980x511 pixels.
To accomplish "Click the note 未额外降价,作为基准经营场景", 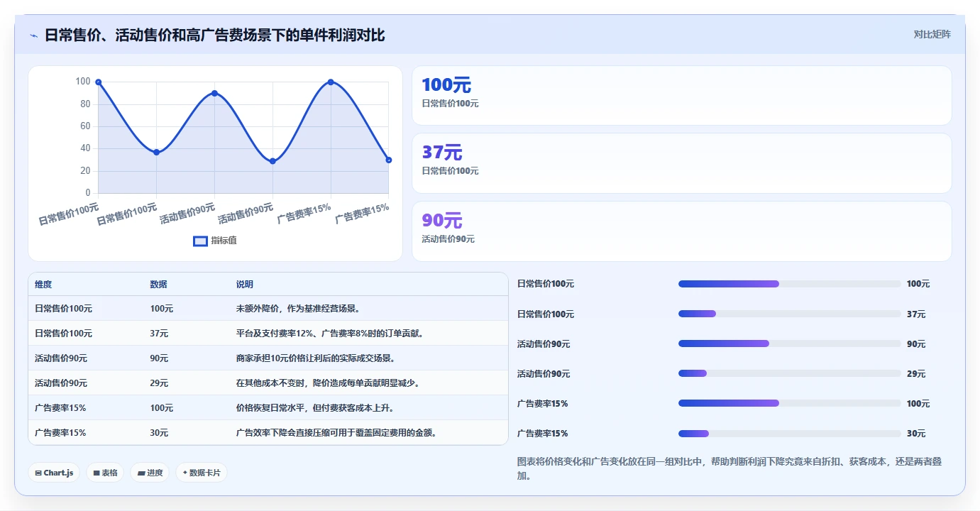I will (x=298, y=309).
